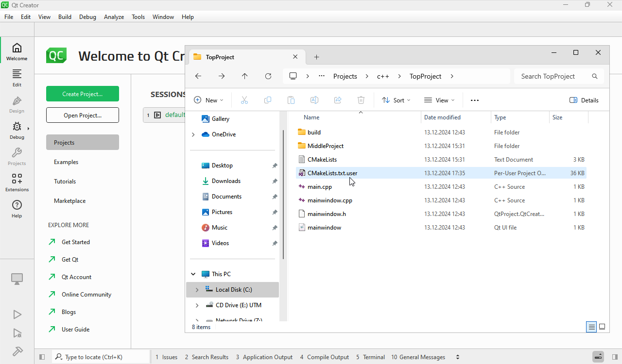Open the Analyze menu
622x364 pixels.
point(114,17)
